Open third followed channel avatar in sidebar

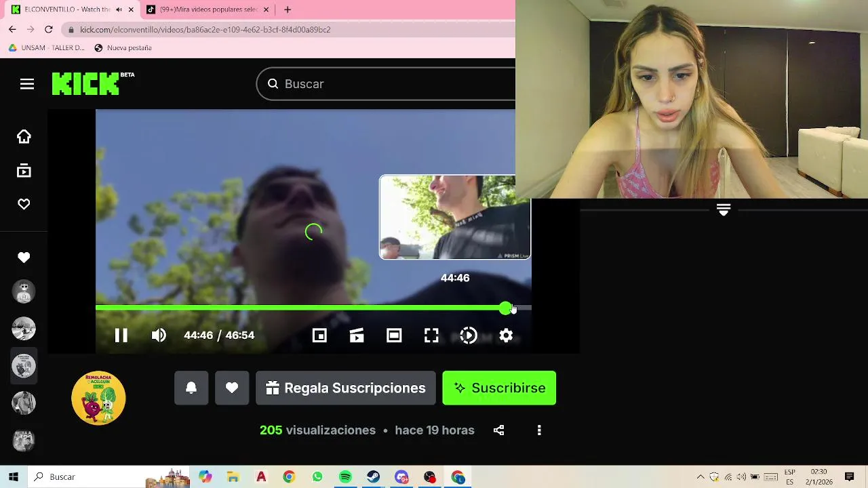coord(24,366)
